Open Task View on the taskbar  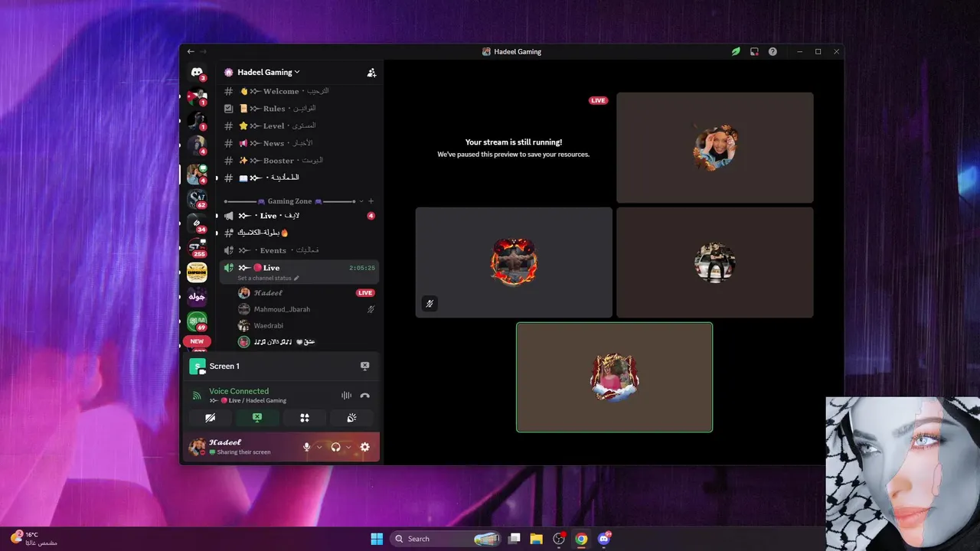(514, 539)
